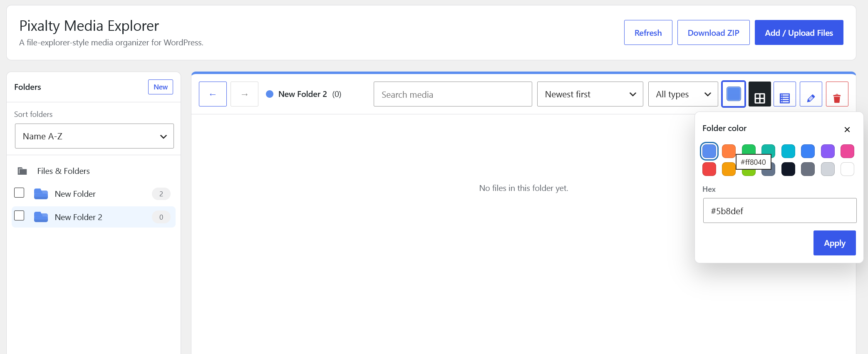Pick the purple color swatch

click(828, 151)
